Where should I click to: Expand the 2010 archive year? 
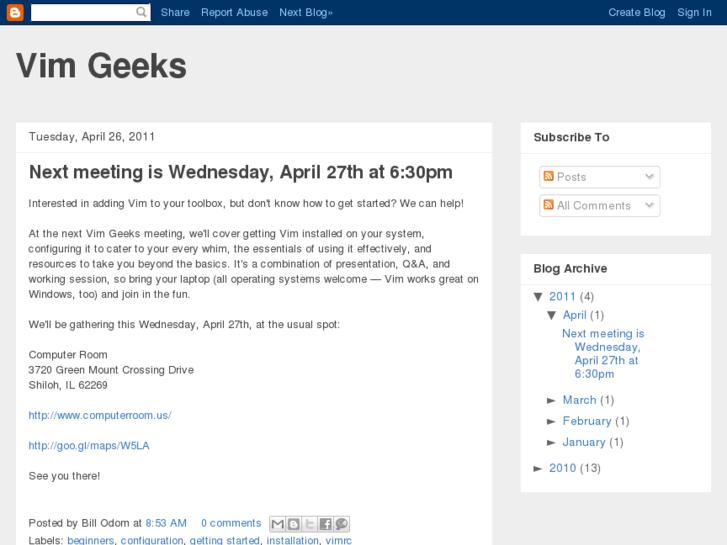[539, 468]
